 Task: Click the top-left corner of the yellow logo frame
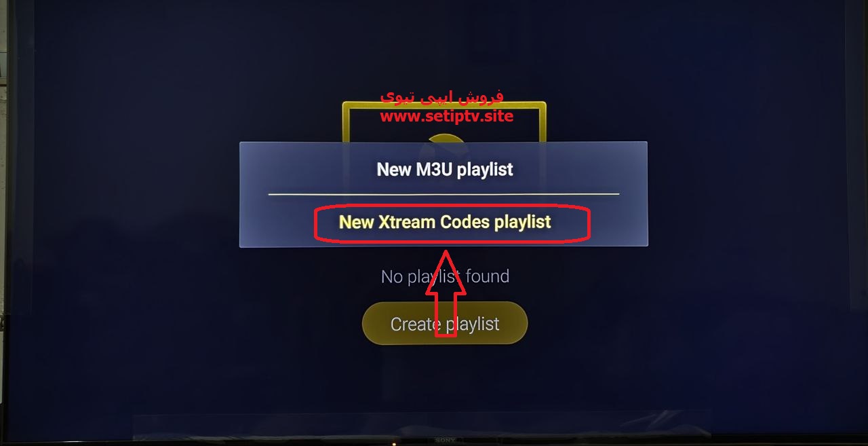click(x=346, y=105)
